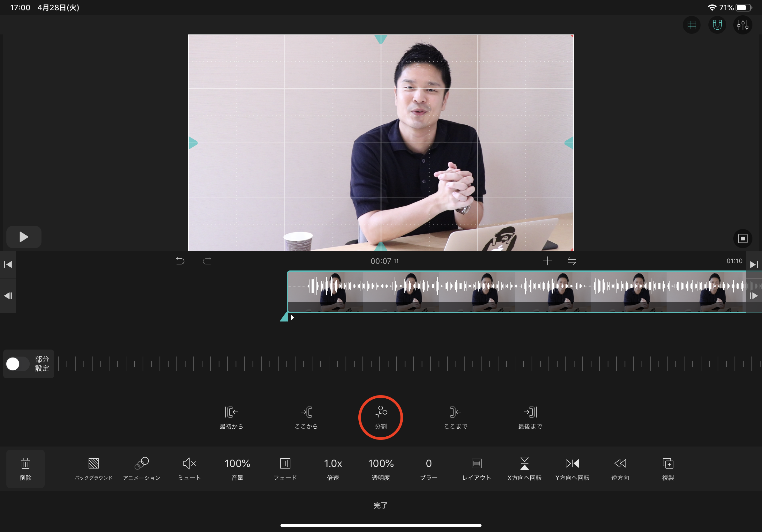762x532 pixels.
Task: Trim with 最初から button
Action: (x=231, y=417)
